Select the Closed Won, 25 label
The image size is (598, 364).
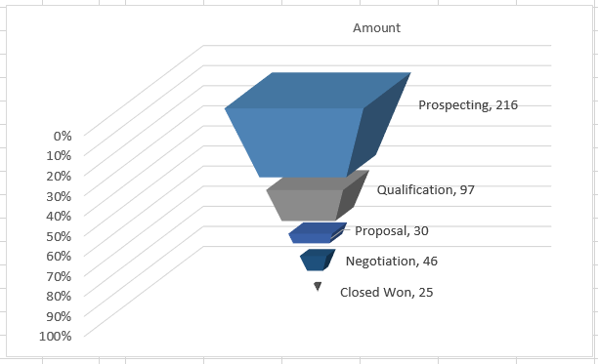click(386, 293)
